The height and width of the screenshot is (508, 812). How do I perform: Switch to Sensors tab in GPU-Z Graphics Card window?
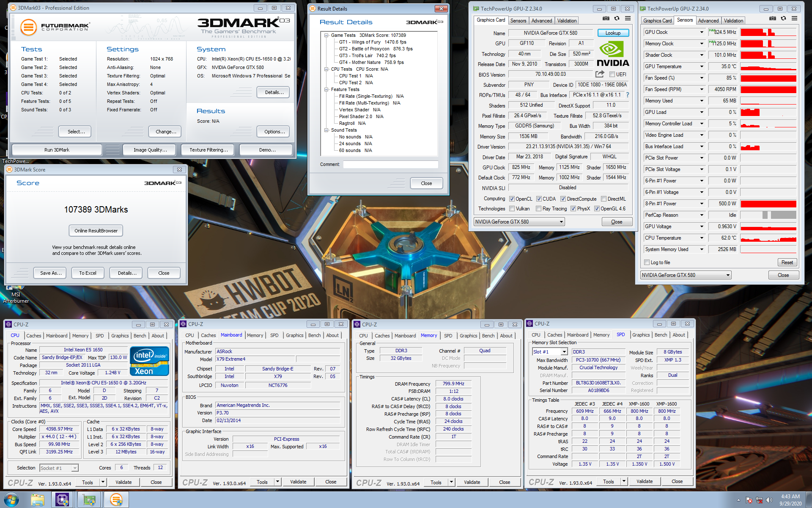tap(518, 20)
